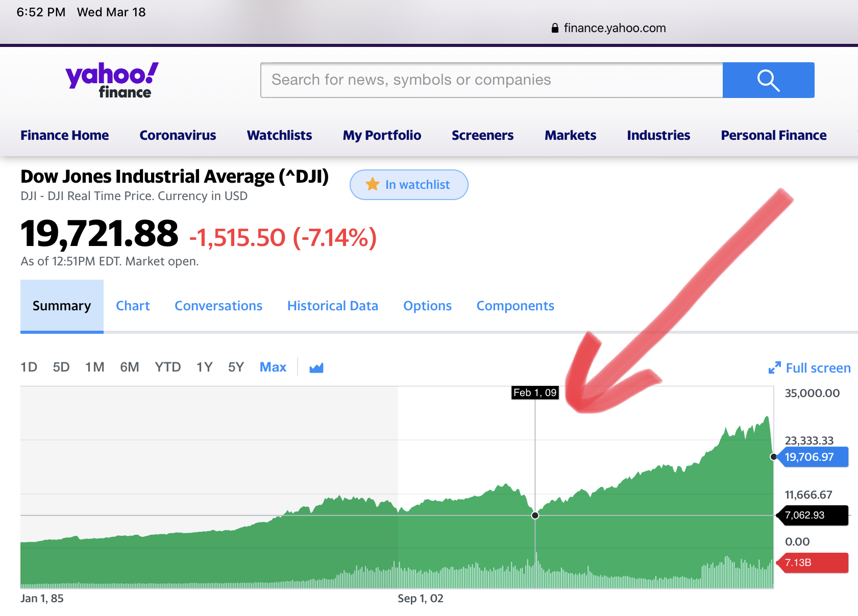
Task: Click the blue search magnifier button
Action: [x=768, y=80]
